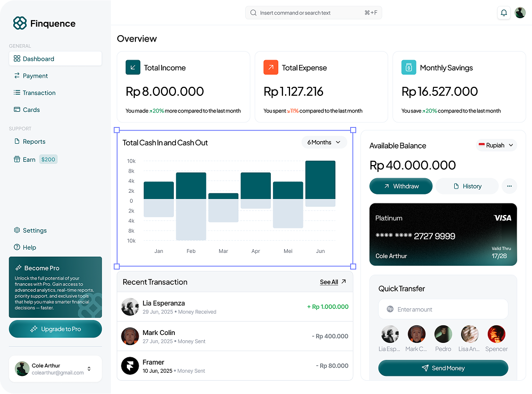
Task: Click the profile avatar in top bar
Action: [520, 13]
